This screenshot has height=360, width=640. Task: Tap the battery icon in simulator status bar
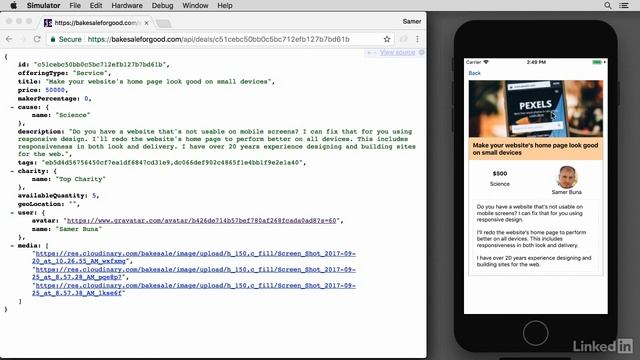pyautogui.click(x=598, y=62)
